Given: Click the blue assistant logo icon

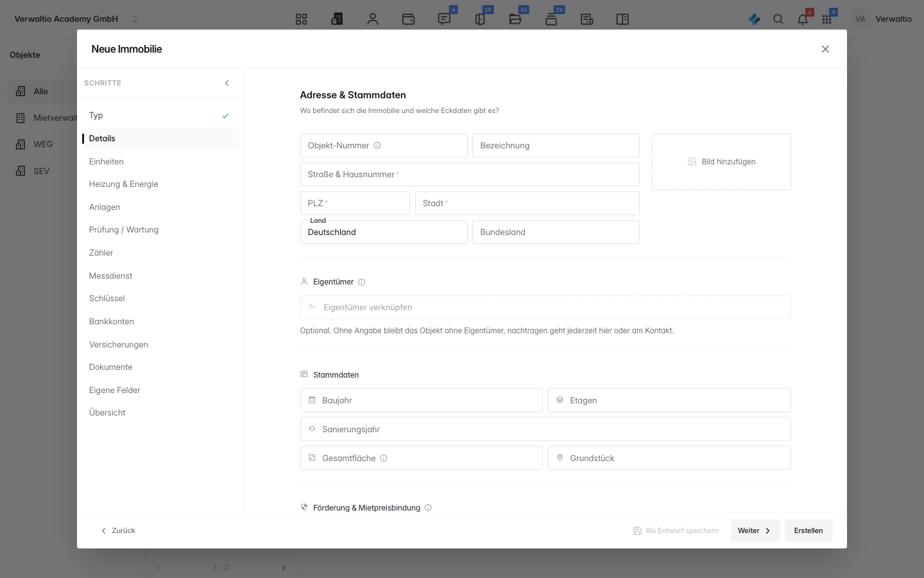Looking at the screenshot, I should [755, 19].
